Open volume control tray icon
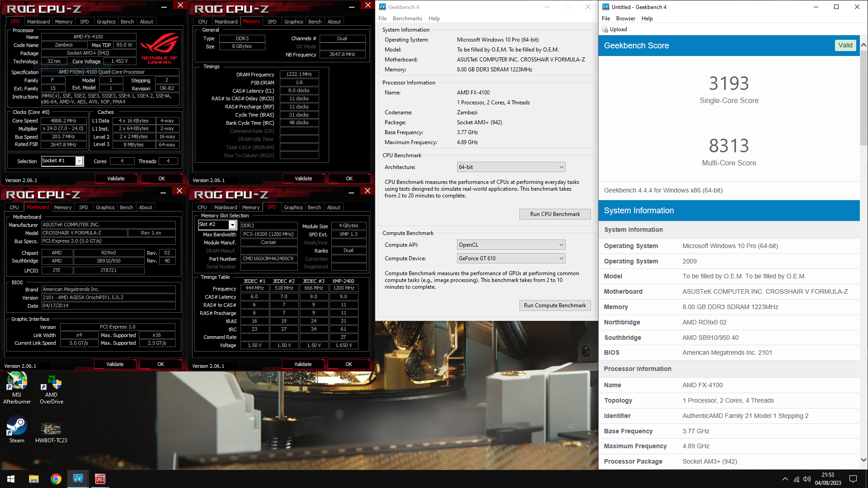868x488 pixels. pos(807,479)
